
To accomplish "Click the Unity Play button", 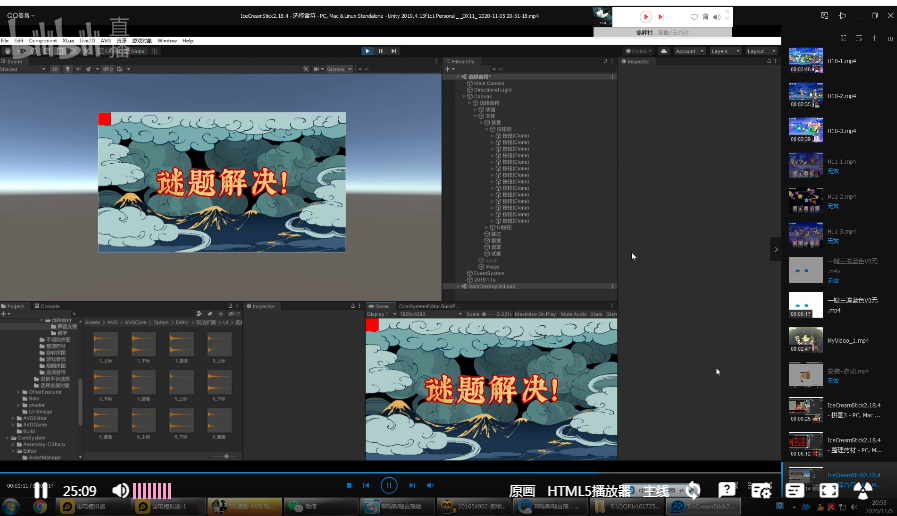I will coord(367,51).
